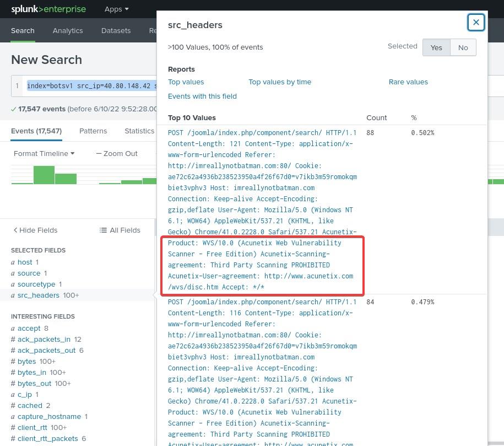Set Selected toggle to No

[x=463, y=47]
